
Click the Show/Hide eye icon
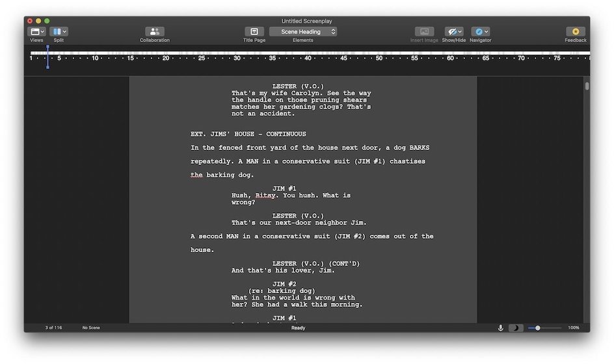tap(451, 31)
